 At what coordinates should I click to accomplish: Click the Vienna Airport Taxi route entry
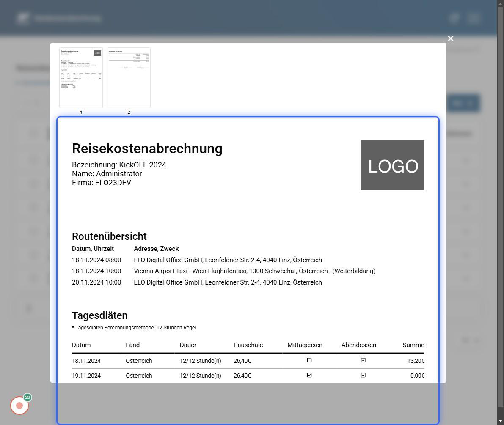coord(254,271)
